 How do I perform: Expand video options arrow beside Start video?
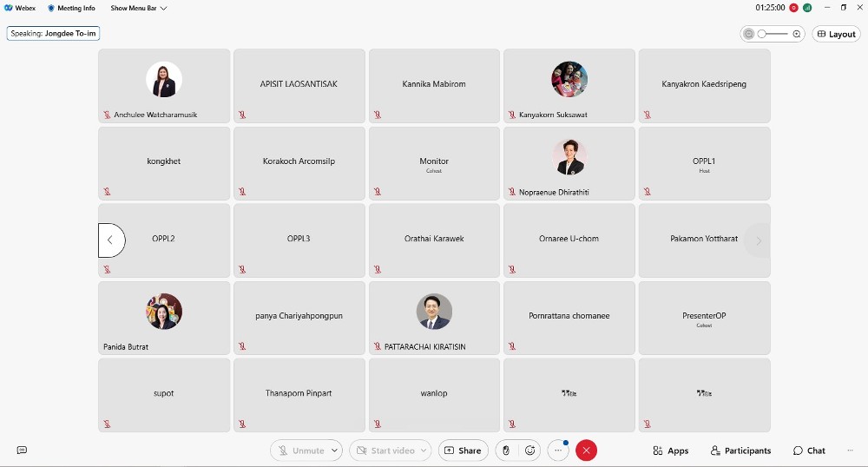pos(424,451)
